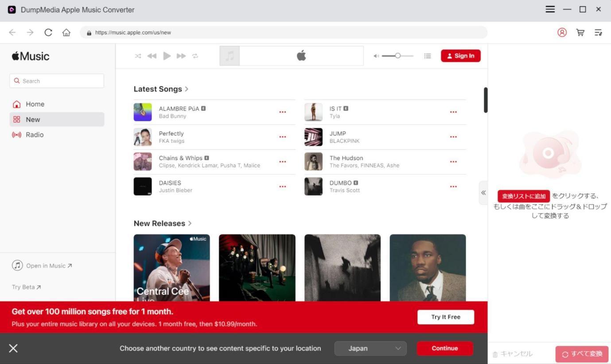
Task: Open more options for Perfectly
Action: [283, 137]
